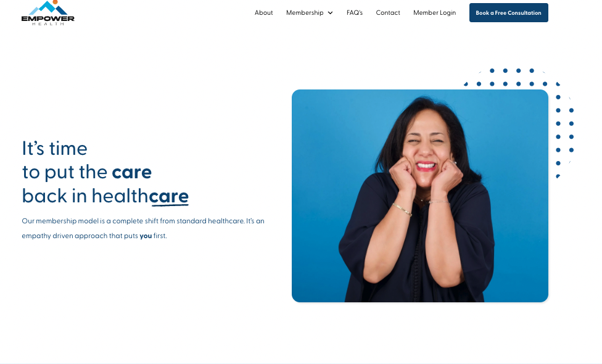Click Book a Free Consultation button
The width and height of the screenshot is (602, 364).
click(509, 13)
